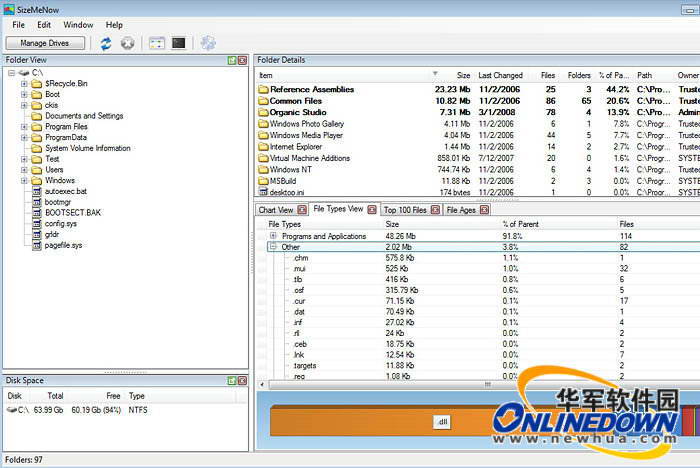This screenshot has width=700, height=468.
Task: Click the Common Files folder icon
Action: tap(263, 101)
